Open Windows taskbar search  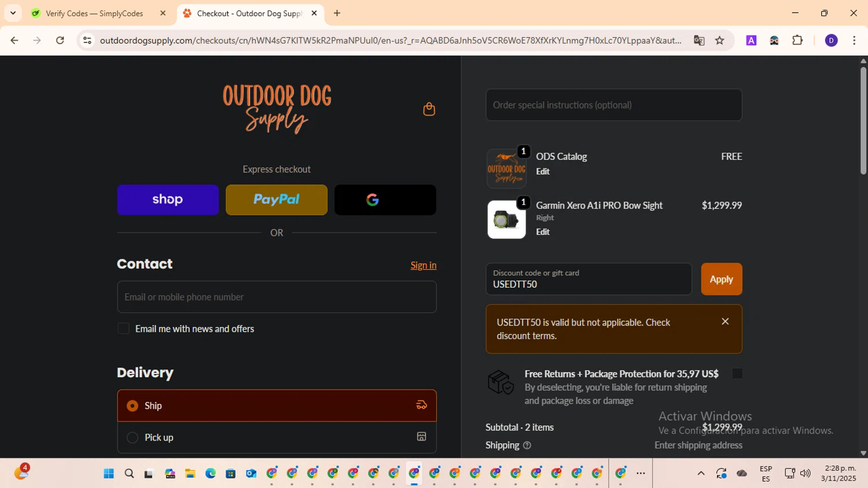click(x=129, y=474)
